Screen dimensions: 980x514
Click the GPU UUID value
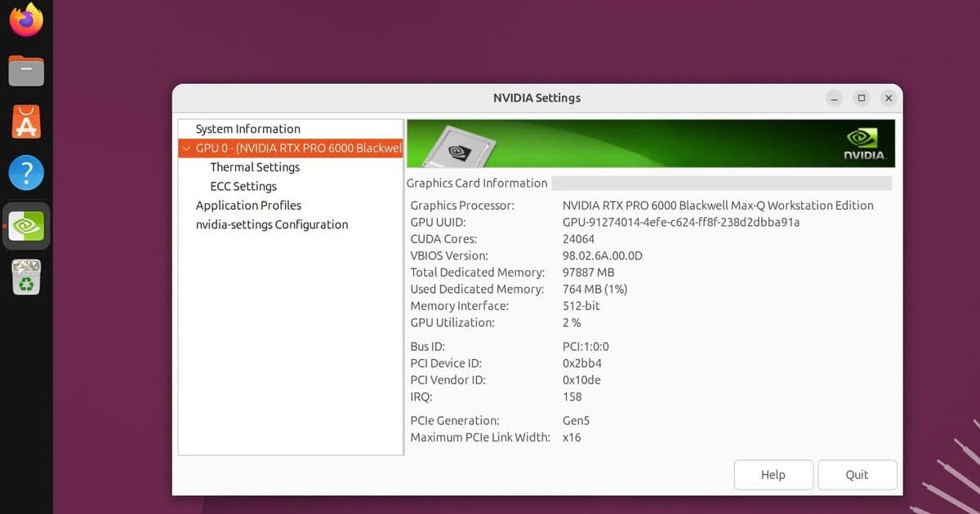coord(681,222)
